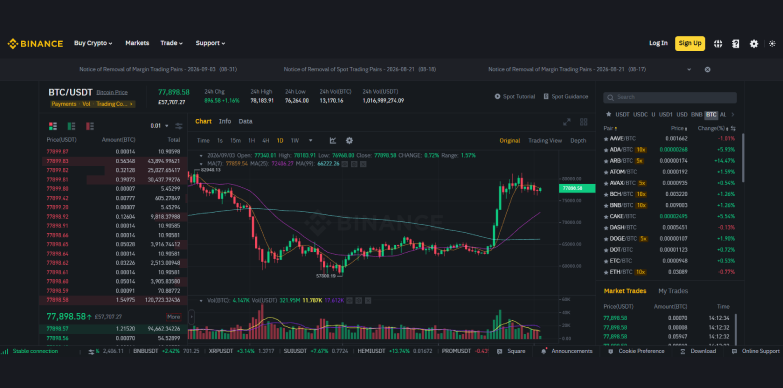The width and height of the screenshot is (783, 388).
Task: Favorite the ADA/BTC pair
Action: pos(606,149)
